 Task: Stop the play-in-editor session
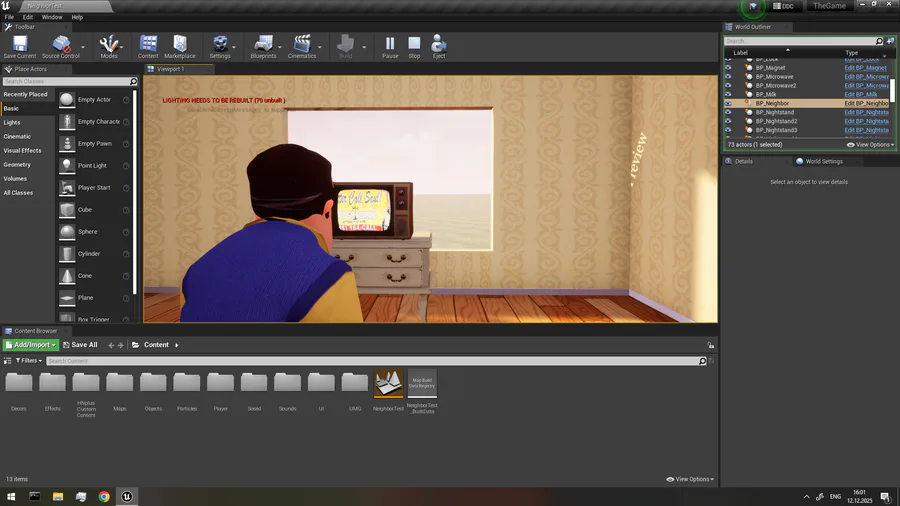click(x=414, y=46)
